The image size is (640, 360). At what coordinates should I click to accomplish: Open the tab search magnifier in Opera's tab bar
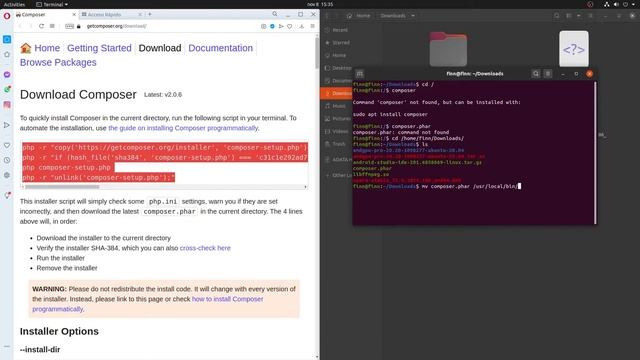point(275,14)
